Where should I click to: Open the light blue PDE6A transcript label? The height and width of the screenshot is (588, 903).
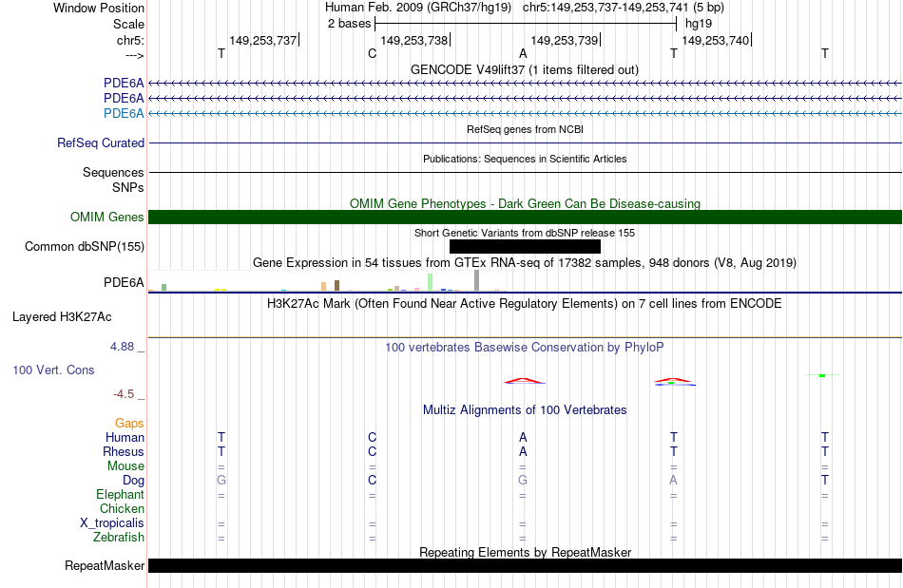coord(124,113)
